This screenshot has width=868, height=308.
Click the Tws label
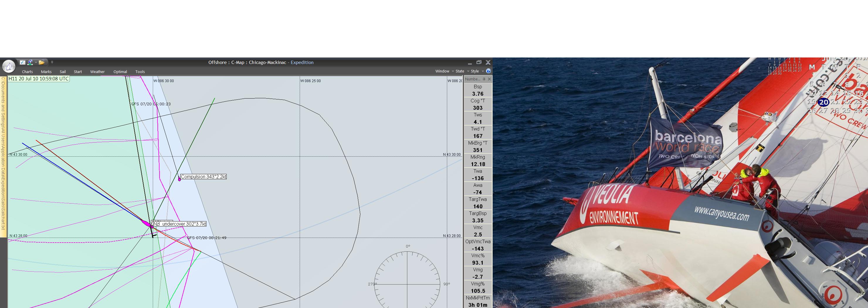coord(478,115)
